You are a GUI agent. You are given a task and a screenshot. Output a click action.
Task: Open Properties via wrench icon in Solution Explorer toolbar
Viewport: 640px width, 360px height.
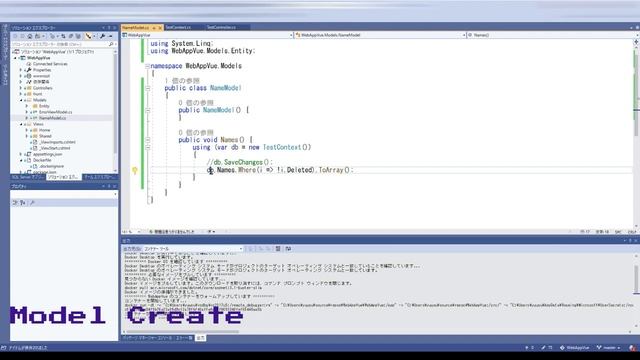(x=102, y=36)
